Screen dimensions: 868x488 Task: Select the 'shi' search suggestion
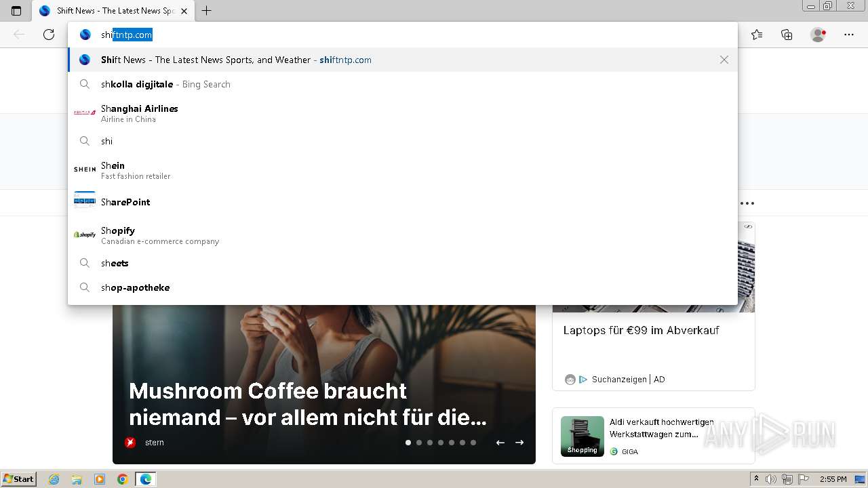(x=403, y=141)
